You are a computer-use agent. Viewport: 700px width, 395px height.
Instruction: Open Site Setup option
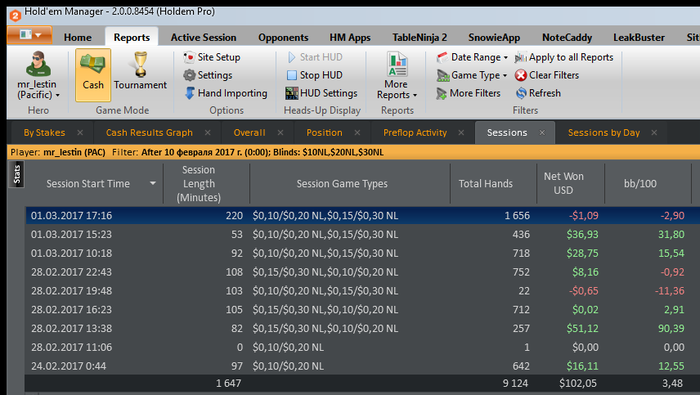tap(212, 57)
